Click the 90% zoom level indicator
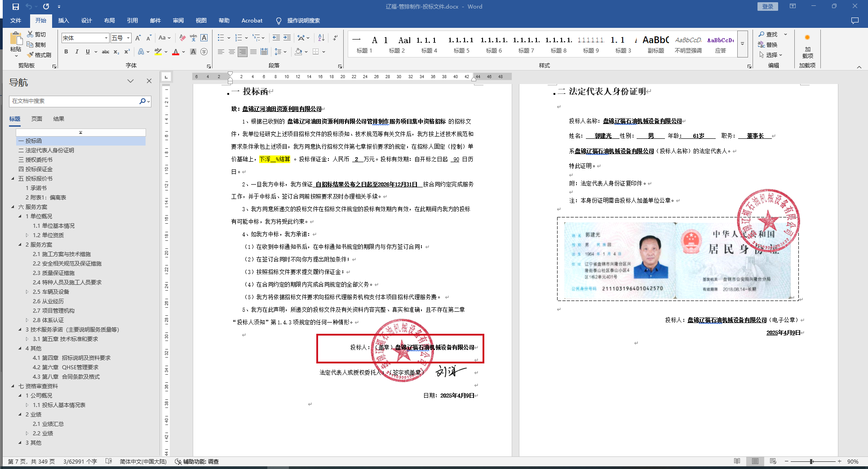The image size is (868, 469). [x=853, y=461]
